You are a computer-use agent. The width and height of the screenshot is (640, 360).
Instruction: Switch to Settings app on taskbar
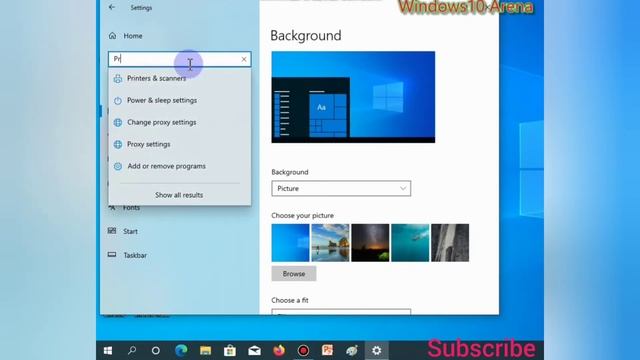click(376, 351)
